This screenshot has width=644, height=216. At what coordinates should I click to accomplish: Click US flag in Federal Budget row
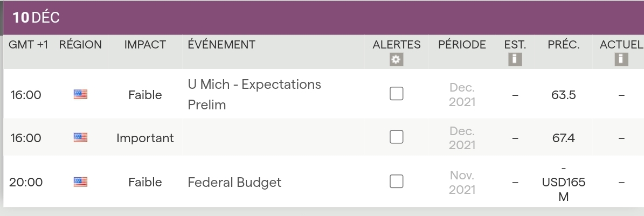coord(80,182)
